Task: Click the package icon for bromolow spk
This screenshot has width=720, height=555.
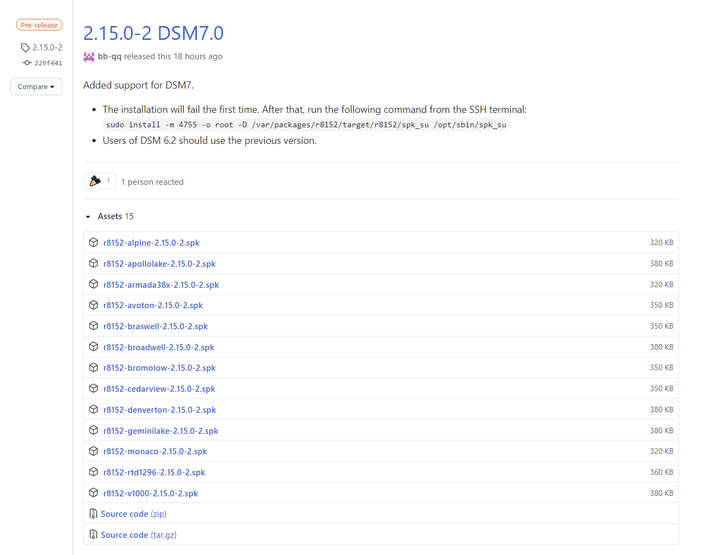Action: click(94, 368)
